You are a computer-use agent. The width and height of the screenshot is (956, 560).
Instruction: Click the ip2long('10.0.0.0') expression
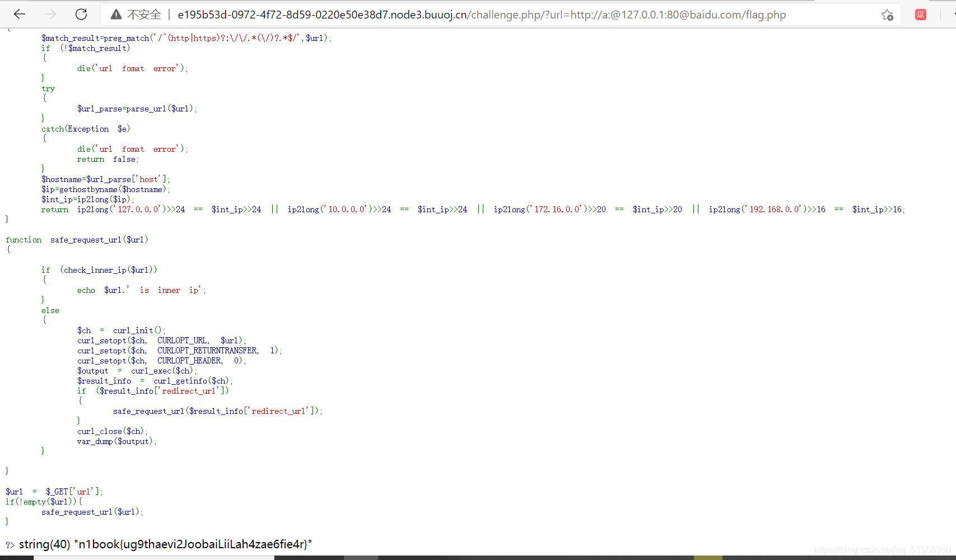pyautogui.click(x=329, y=209)
